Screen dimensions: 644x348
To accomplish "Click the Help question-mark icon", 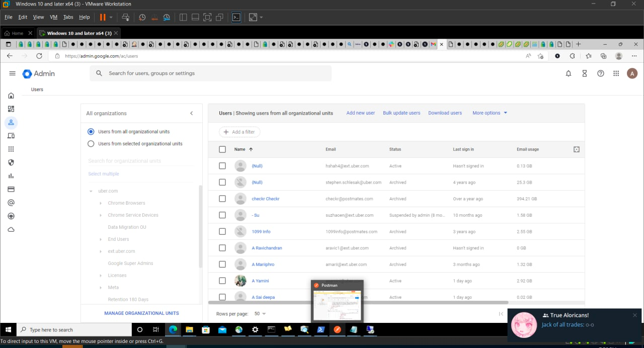I will click(600, 73).
